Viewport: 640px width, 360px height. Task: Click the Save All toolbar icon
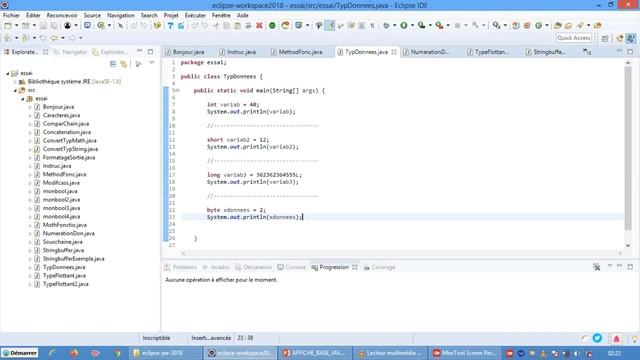[x=53, y=25]
